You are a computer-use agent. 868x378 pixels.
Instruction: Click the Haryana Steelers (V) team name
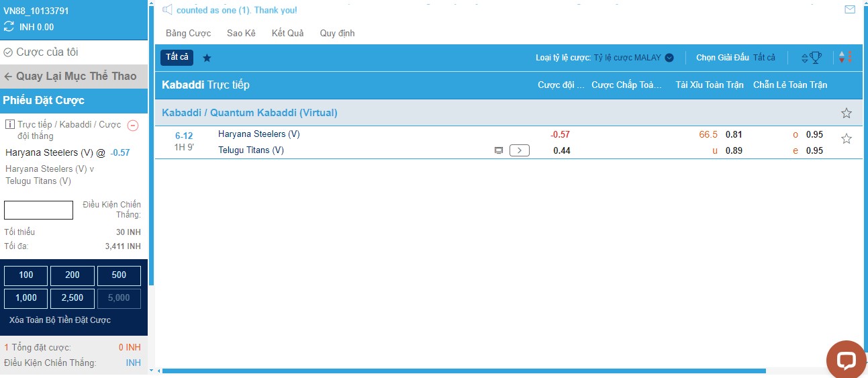(259, 134)
